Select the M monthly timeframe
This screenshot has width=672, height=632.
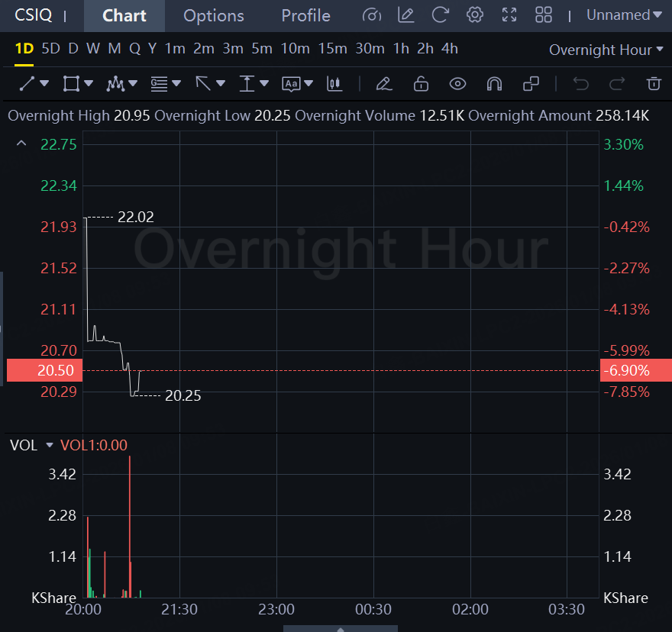click(x=114, y=49)
